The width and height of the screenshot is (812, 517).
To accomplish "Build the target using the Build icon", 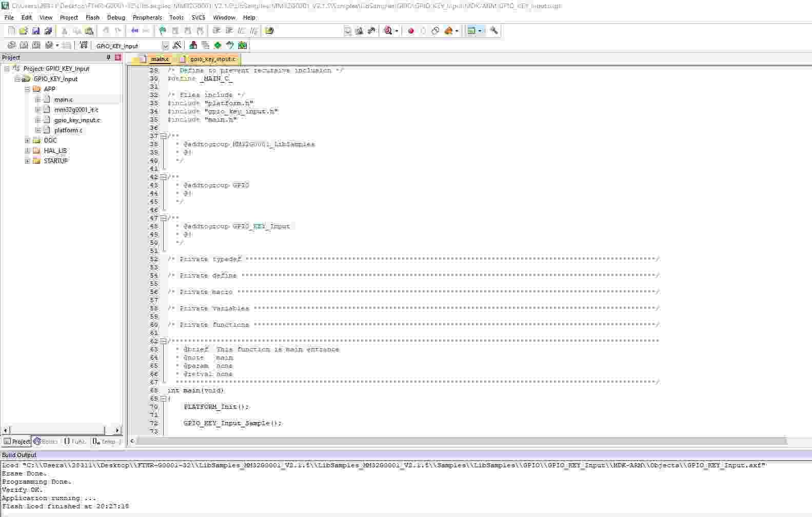I will (24, 45).
